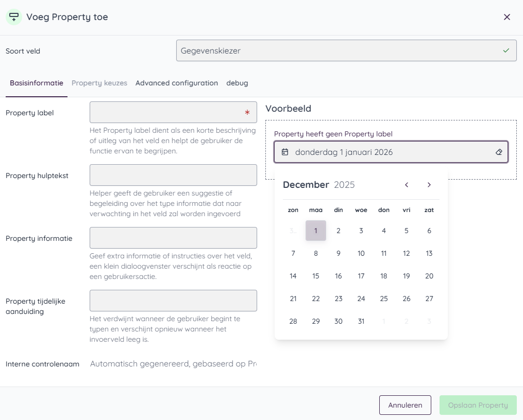Go to previous month in calendar
The height and width of the screenshot is (420, 523).
click(x=407, y=185)
